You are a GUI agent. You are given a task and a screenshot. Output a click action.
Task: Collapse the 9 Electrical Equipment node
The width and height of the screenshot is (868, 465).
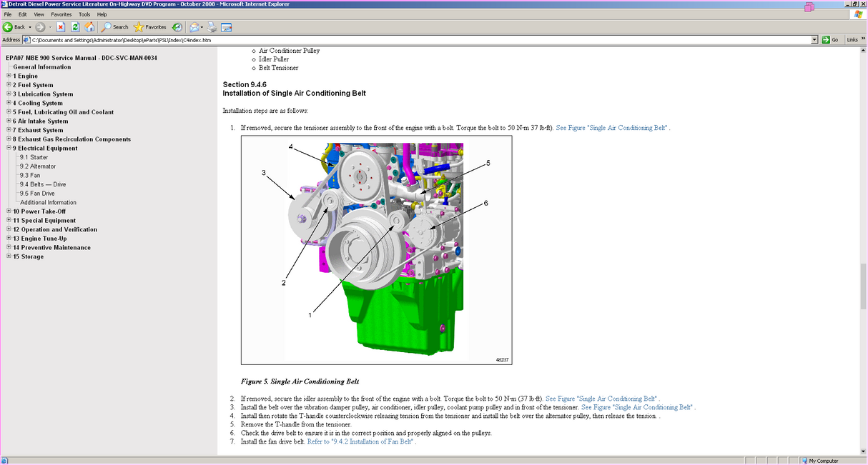9,148
